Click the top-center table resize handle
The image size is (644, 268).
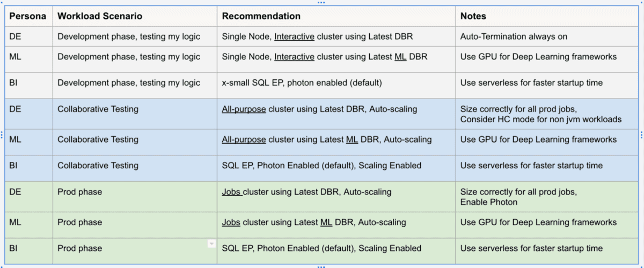click(321, 2)
